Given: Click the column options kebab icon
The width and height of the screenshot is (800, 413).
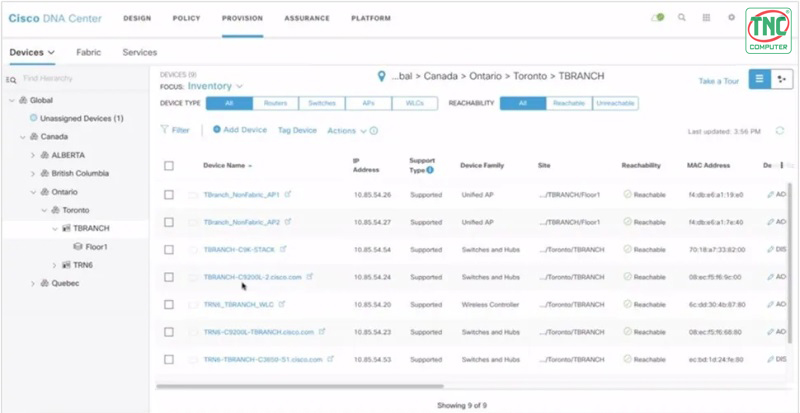Looking at the screenshot, I should (782, 165).
